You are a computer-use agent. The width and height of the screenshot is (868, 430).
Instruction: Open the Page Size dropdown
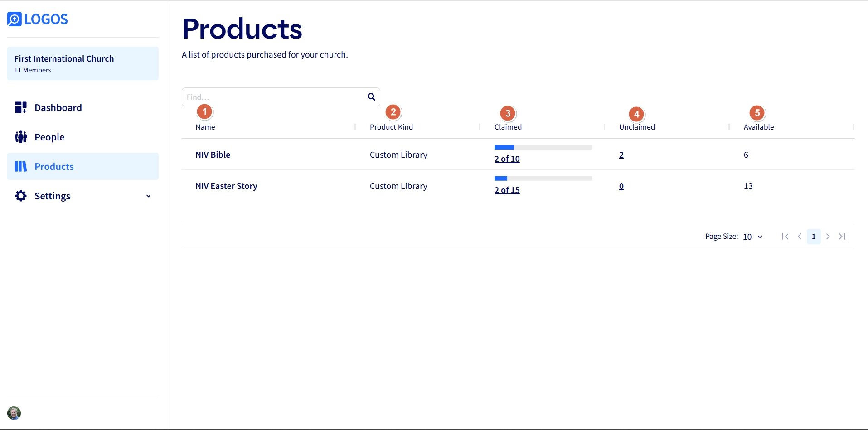click(x=753, y=237)
